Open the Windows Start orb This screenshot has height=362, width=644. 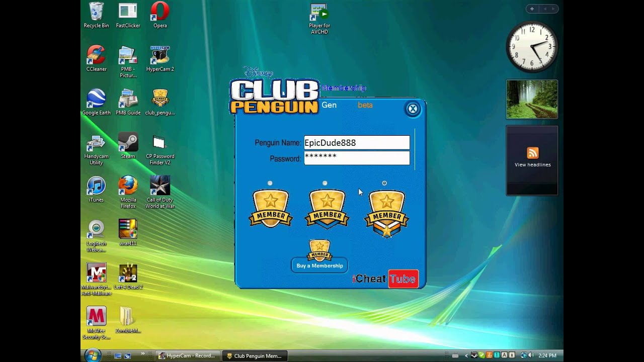click(92, 355)
